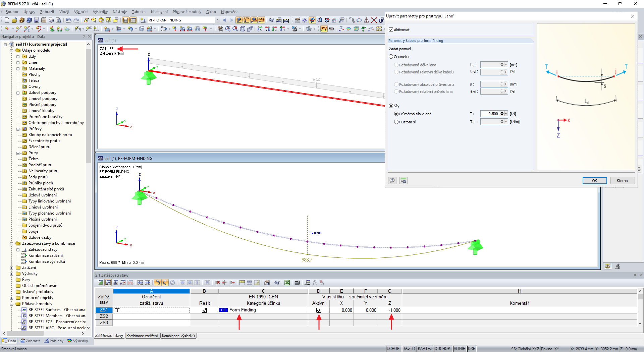
Task: Toggle the Aktivovat checkbox
Action: [391, 30]
